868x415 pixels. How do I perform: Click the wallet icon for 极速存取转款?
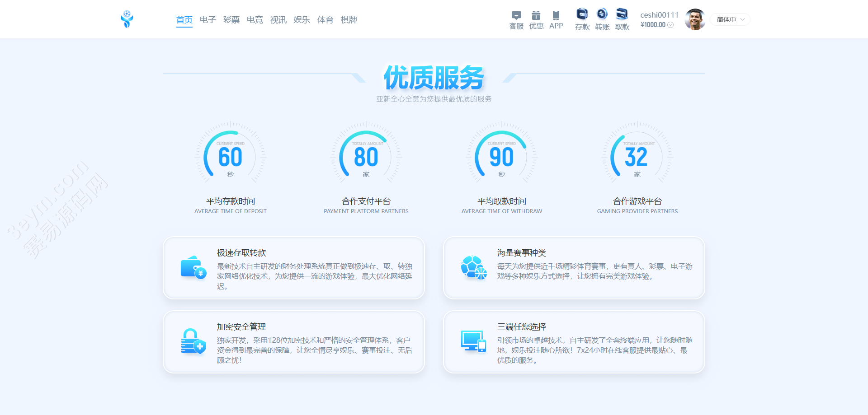tap(193, 268)
